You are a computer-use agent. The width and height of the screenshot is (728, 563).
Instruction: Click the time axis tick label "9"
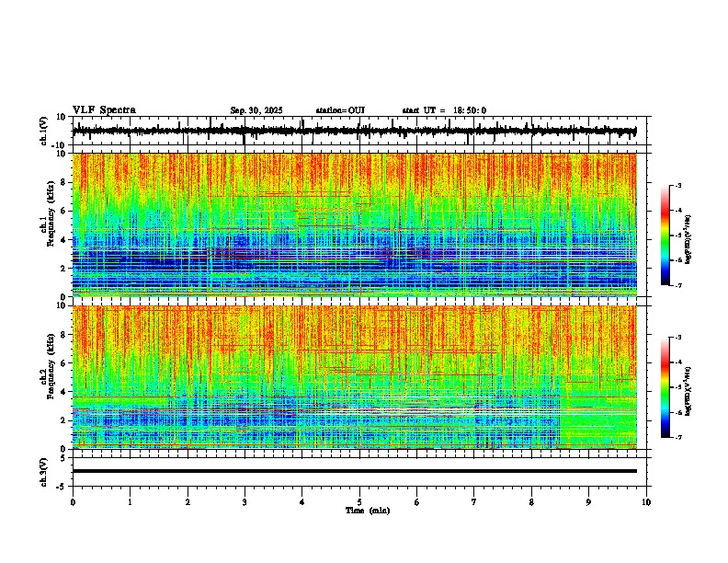pos(588,502)
